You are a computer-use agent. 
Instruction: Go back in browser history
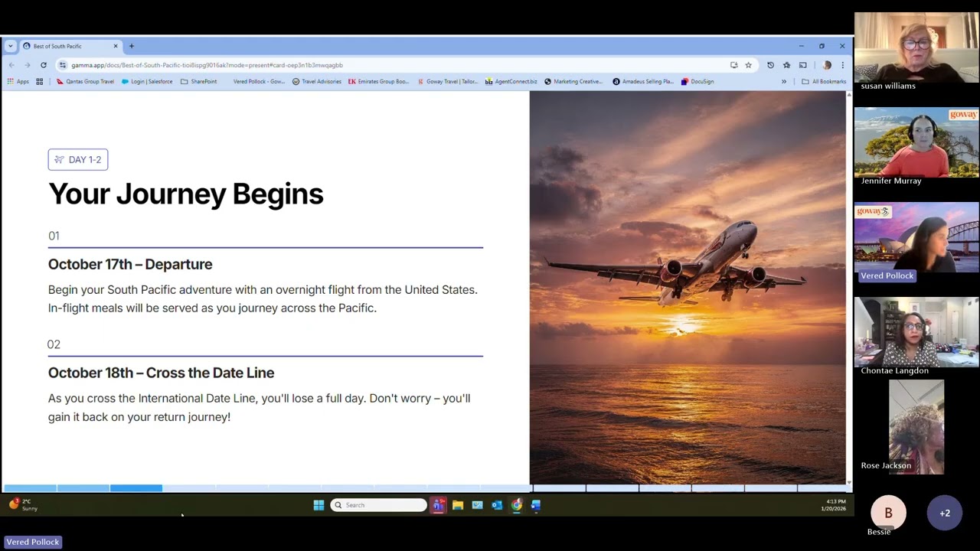(x=11, y=65)
